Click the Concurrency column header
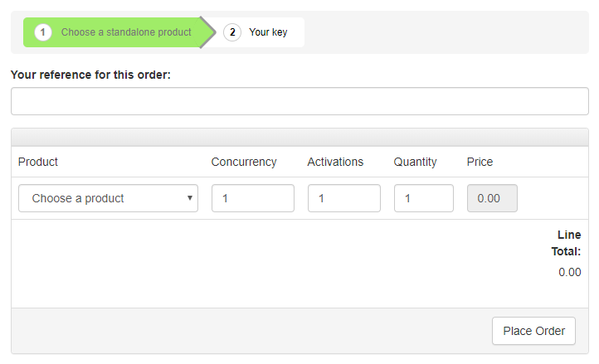The image size is (599, 364). click(x=244, y=162)
